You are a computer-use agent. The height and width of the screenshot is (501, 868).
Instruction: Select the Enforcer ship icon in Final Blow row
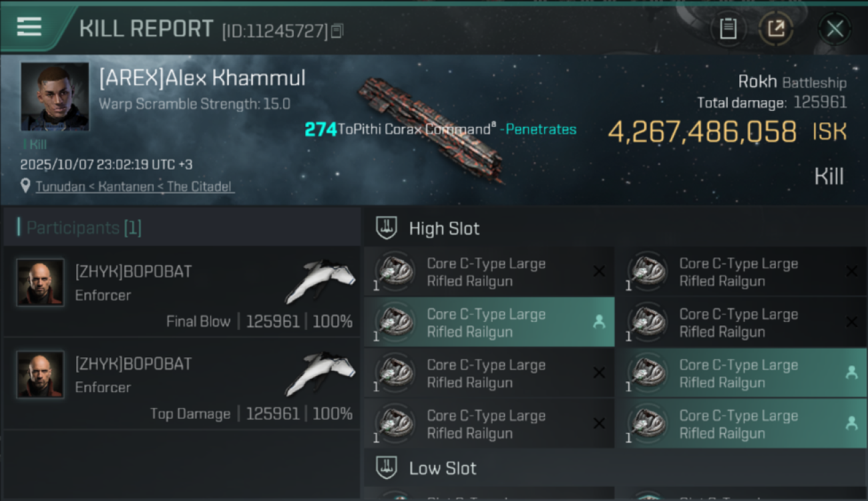320,281
